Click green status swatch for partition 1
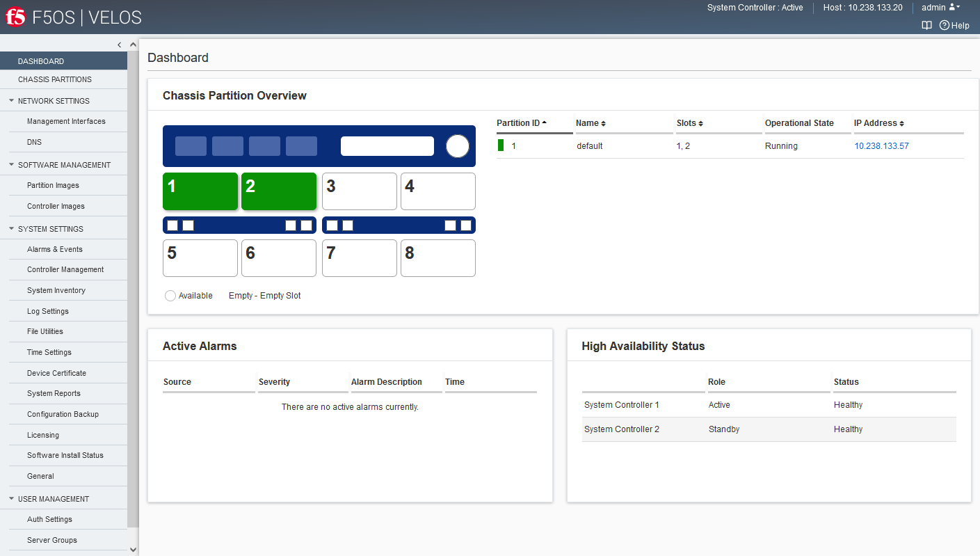980x556 pixels. pyautogui.click(x=501, y=145)
